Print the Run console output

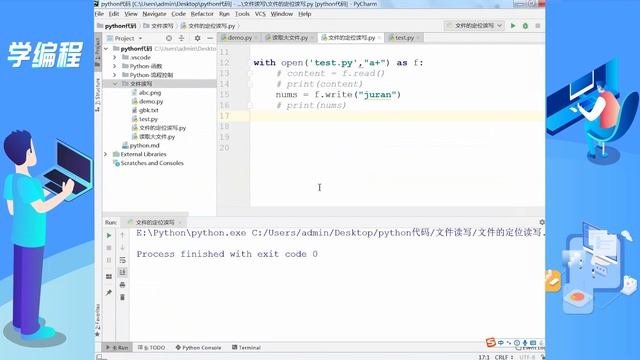[122, 285]
